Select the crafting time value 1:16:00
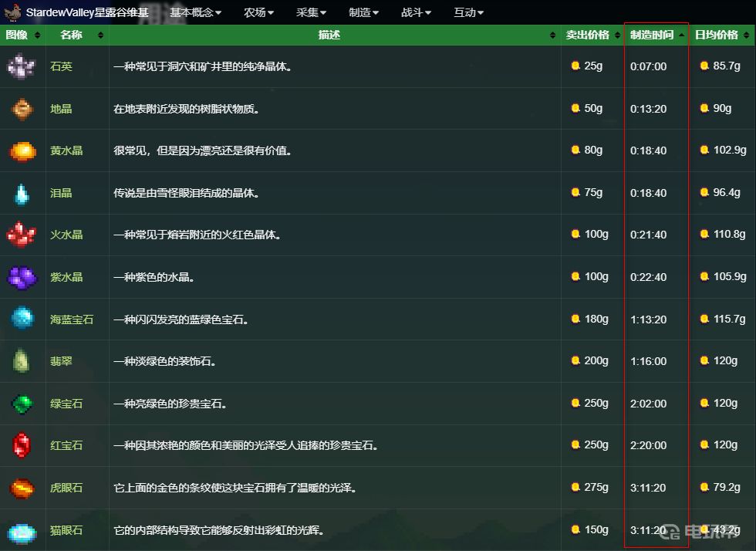The height and width of the screenshot is (551, 756). (x=648, y=361)
